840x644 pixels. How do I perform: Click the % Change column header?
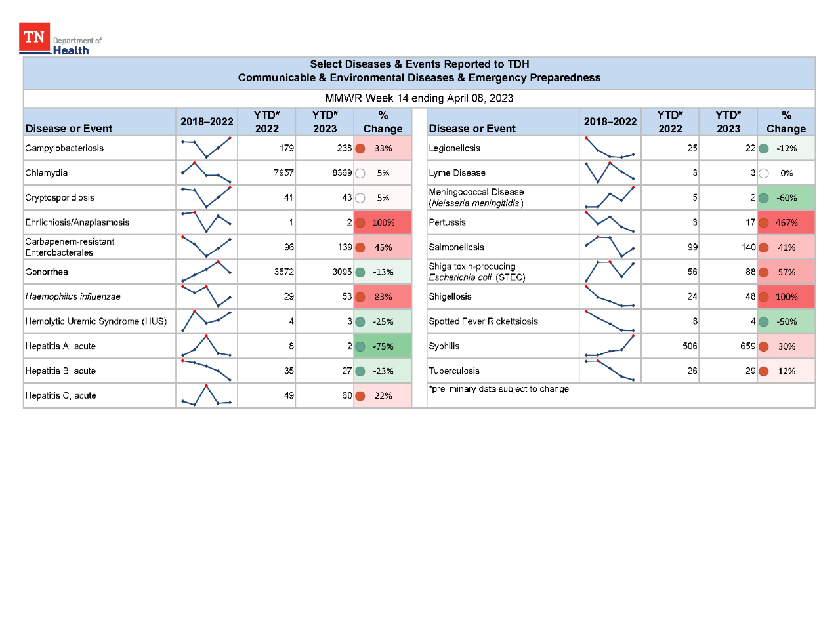[383, 122]
